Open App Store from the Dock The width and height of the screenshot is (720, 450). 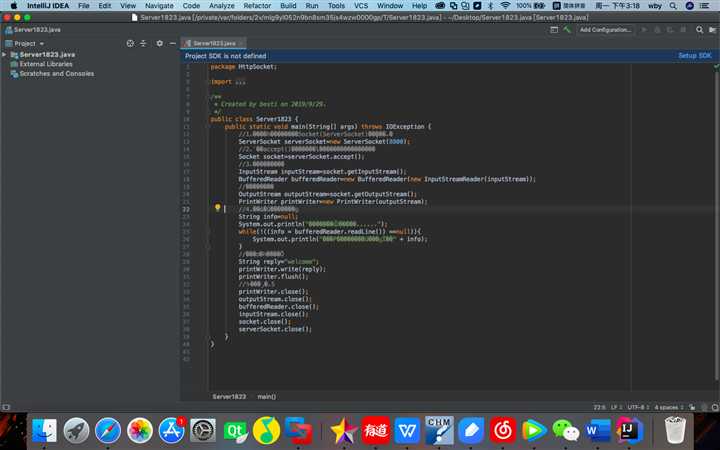[171, 431]
